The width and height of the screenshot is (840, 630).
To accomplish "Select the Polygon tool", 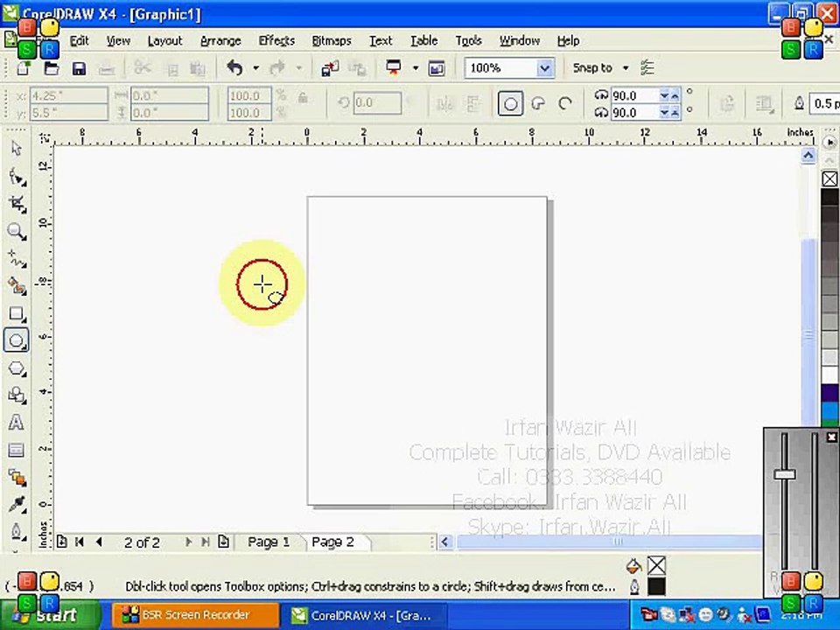I will [17, 368].
